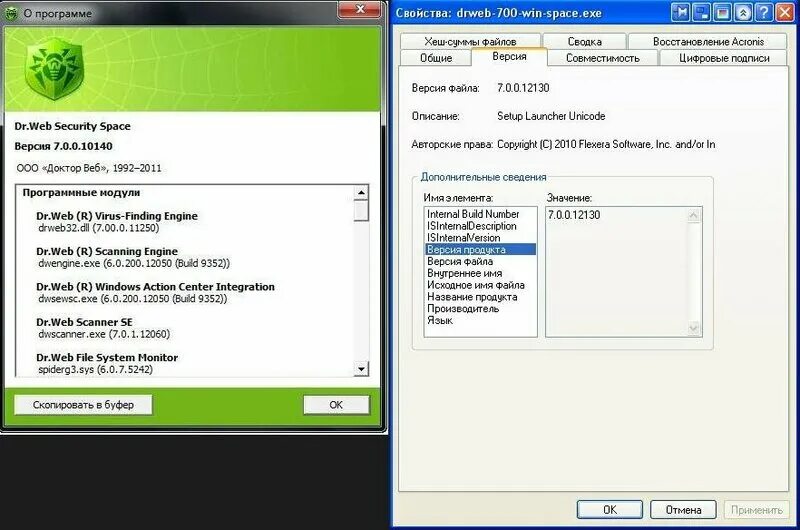Click the Отмена button
The image size is (800, 530).
point(683,510)
